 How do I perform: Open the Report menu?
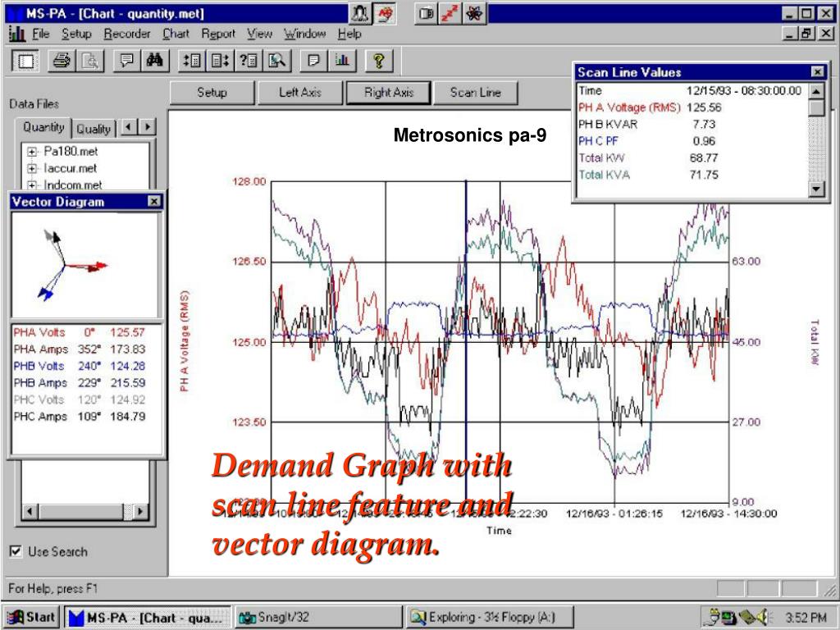pos(218,34)
